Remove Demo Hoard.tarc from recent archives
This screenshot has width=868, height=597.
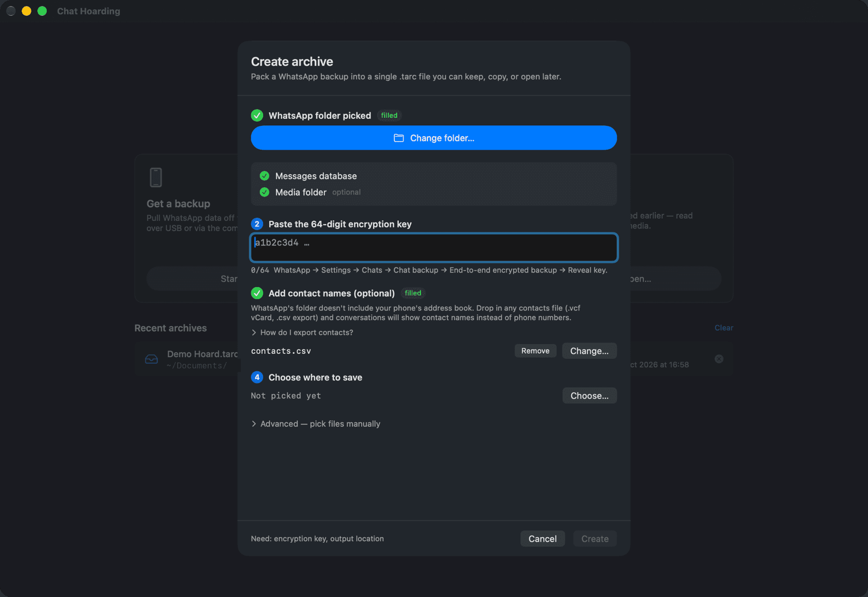pos(719,359)
